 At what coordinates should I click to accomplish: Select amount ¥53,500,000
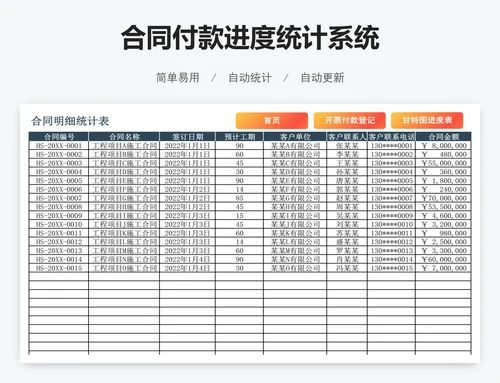(x=444, y=207)
